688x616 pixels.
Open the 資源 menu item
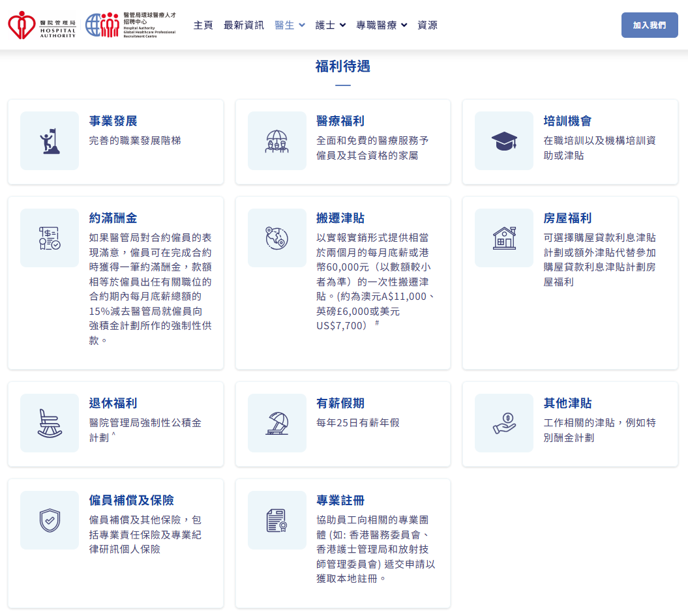click(427, 25)
